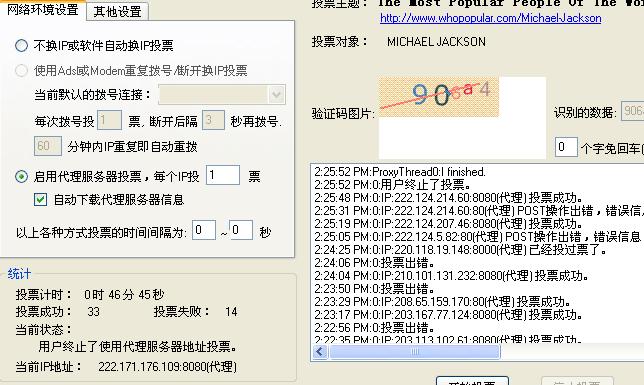This screenshot has height=385, width=644.
Task: Select log line 2:25:52 PM ProxyThread0 finished
Action: pos(400,172)
